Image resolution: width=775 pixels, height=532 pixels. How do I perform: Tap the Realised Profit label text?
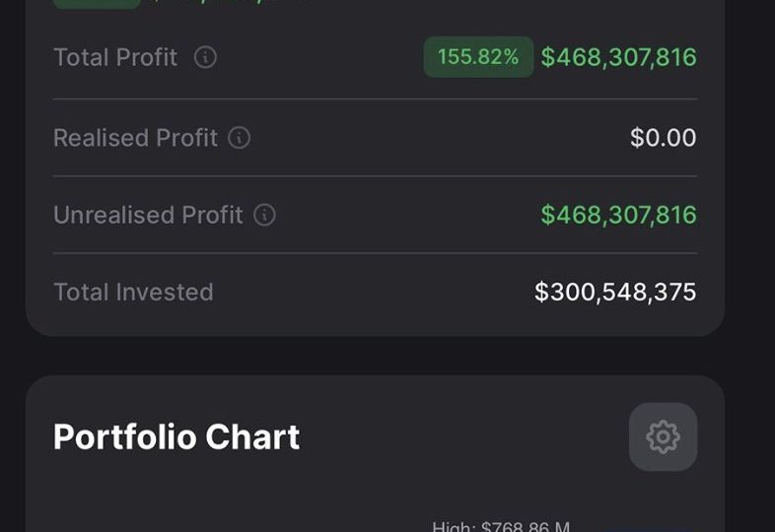[x=135, y=138]
